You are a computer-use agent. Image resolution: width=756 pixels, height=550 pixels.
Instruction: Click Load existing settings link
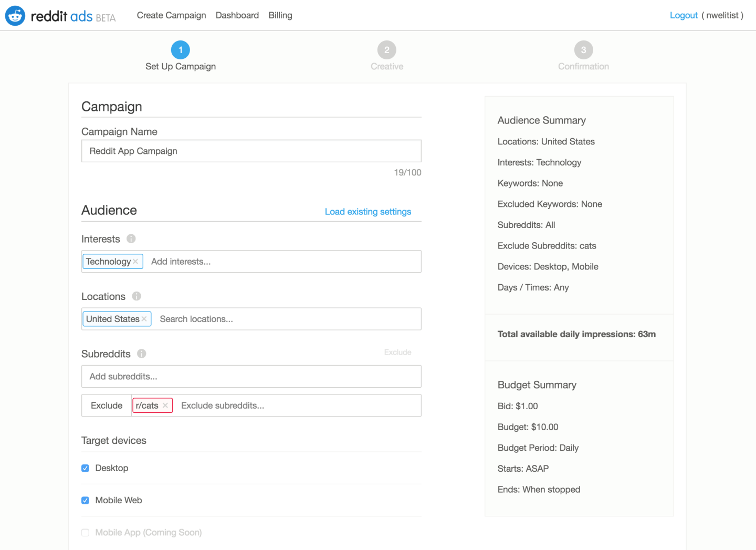368,212
